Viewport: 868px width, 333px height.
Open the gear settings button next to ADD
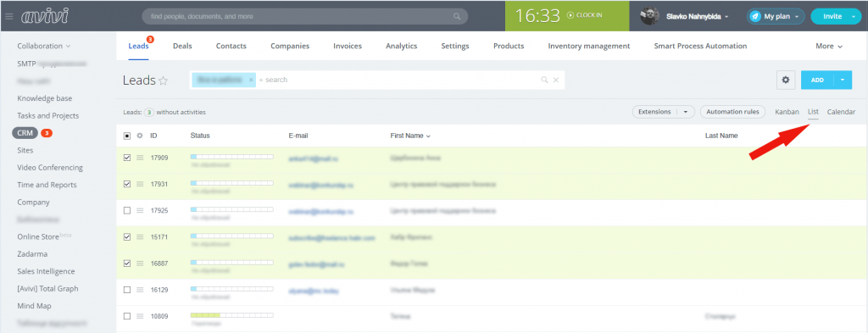point(785,80)
